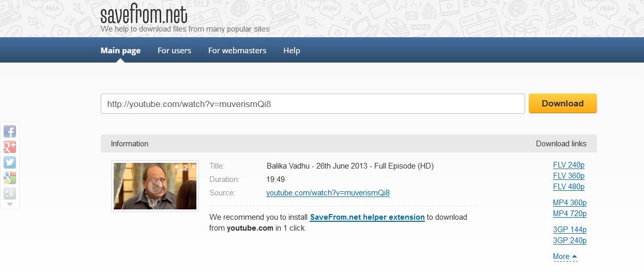
Task: Share via the Google+ icon
Action: pos(10,147)
